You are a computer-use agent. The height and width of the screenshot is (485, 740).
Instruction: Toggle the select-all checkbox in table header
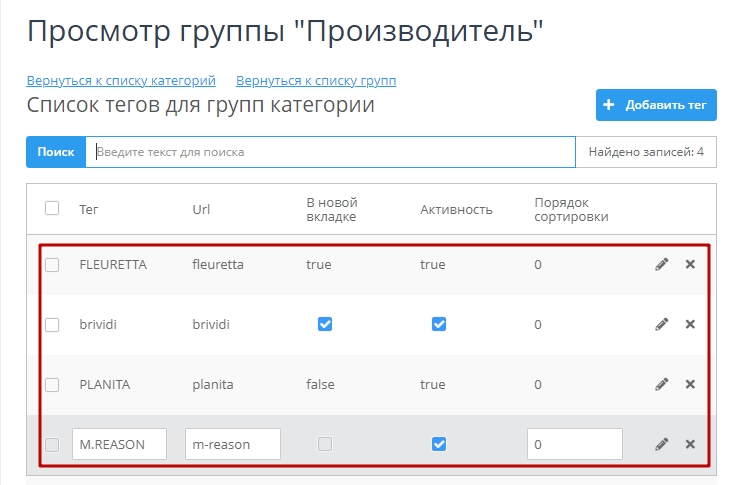(x=52, y=208)
